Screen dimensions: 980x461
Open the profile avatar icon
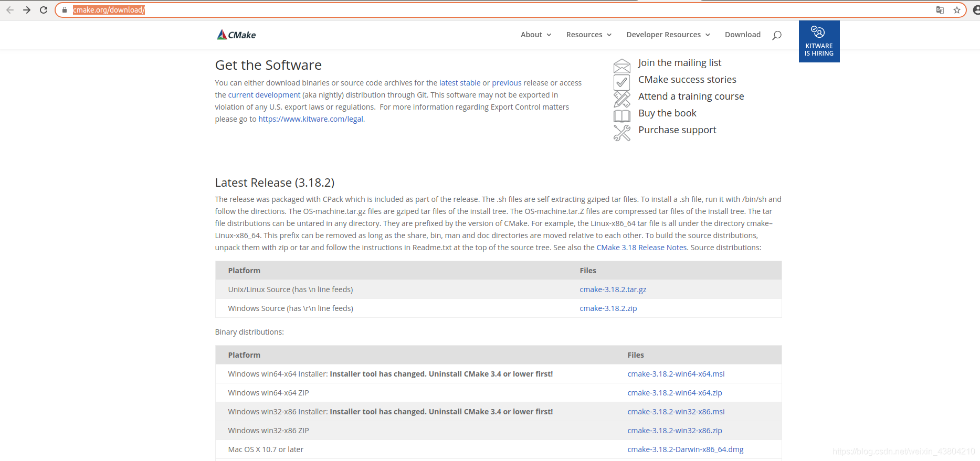pyautogui.click(x=976, y=10)
